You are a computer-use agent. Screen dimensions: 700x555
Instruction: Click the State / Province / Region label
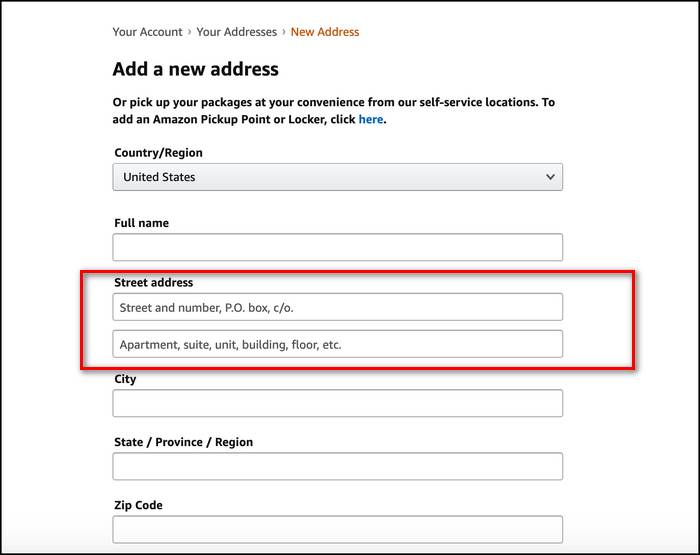183,442
